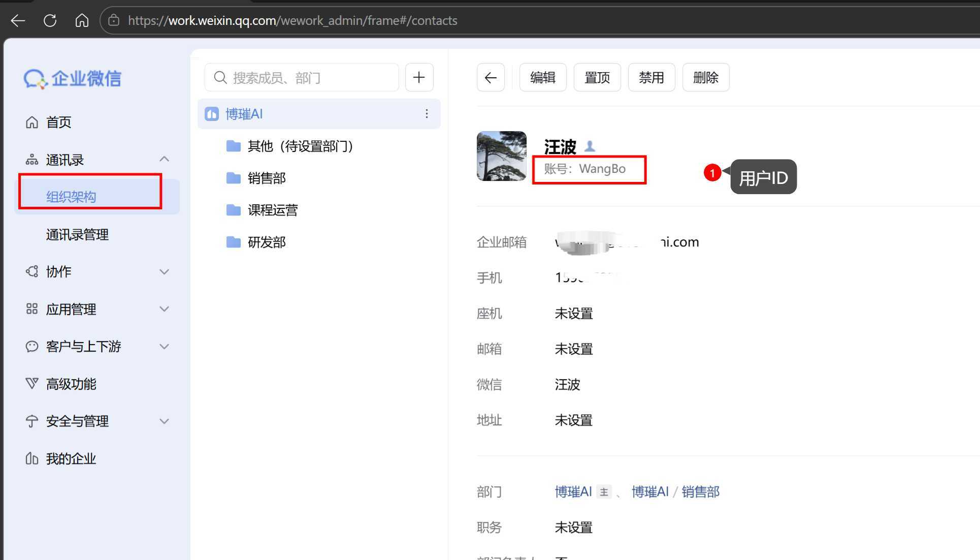
Task: Go to 首页 in the sidebar
Action: tap(58, 122)
